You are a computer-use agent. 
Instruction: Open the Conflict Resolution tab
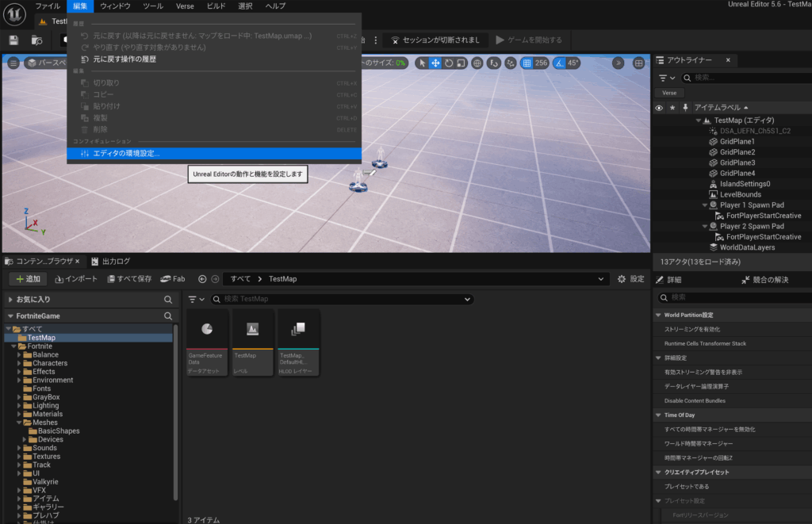click(765, 280)
